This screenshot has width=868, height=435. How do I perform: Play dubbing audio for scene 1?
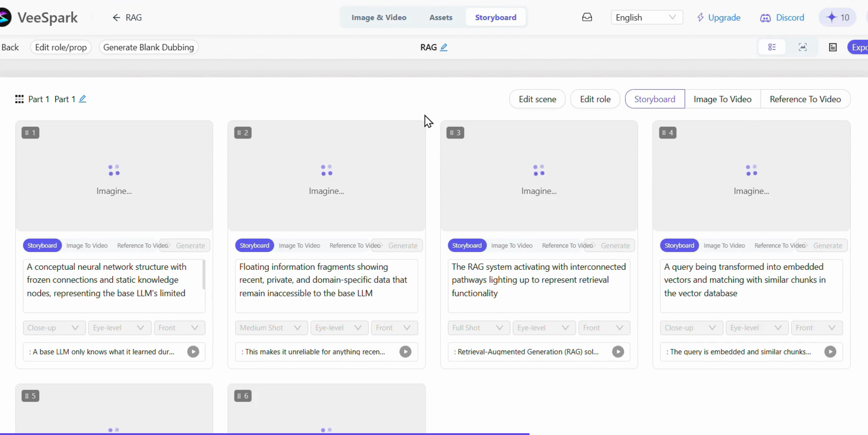193,352
